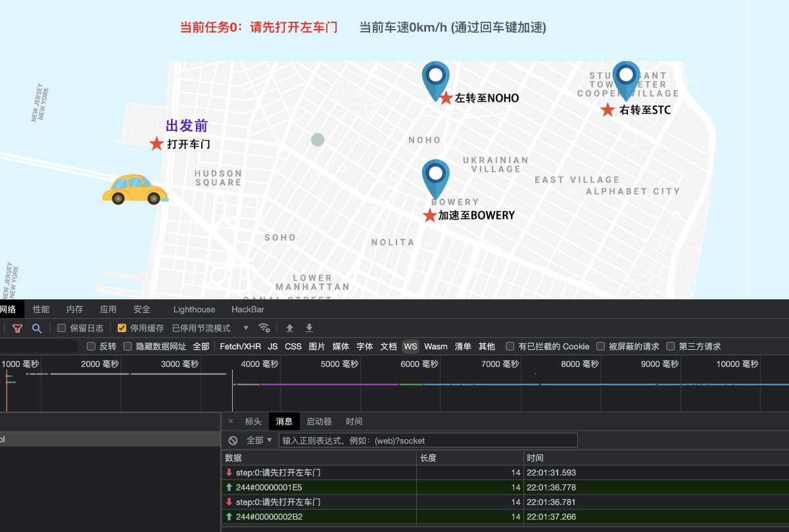The height and width of the screenshot is (532, 789).
Task: Filter requests by CSS
Action: click(293, 347)
